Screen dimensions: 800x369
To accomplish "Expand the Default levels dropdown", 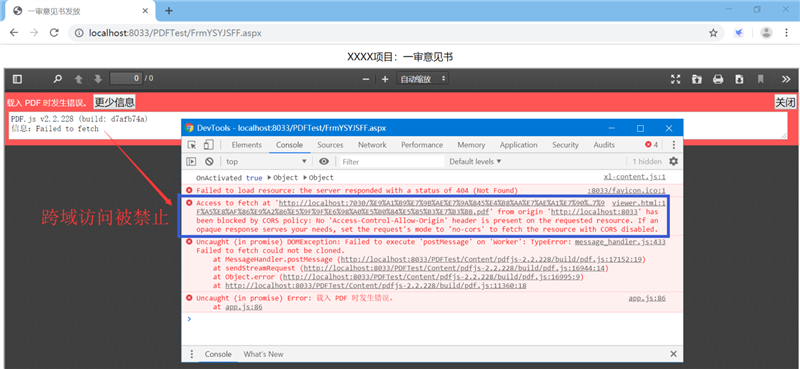I will pyautogui.click(x=475, y=161).
